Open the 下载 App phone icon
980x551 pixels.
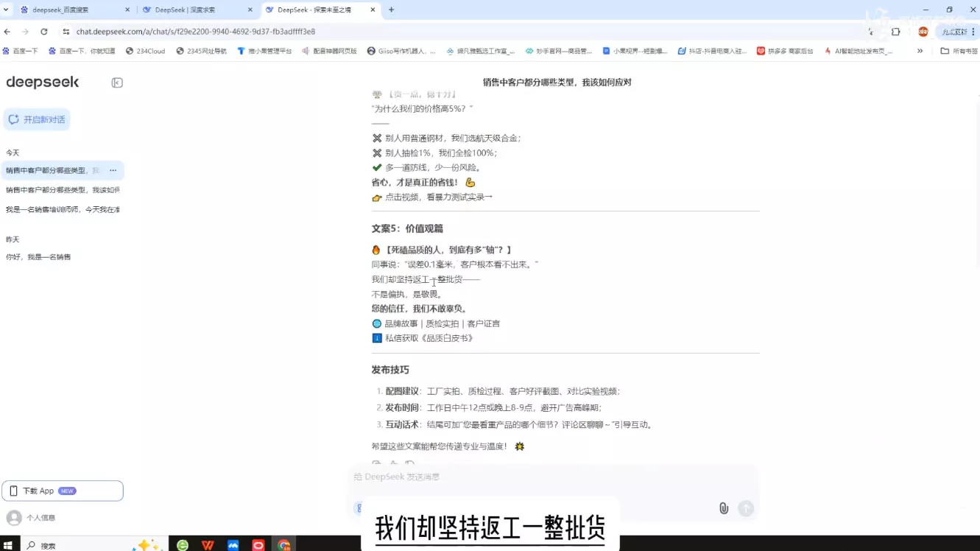tap(13, 490)
